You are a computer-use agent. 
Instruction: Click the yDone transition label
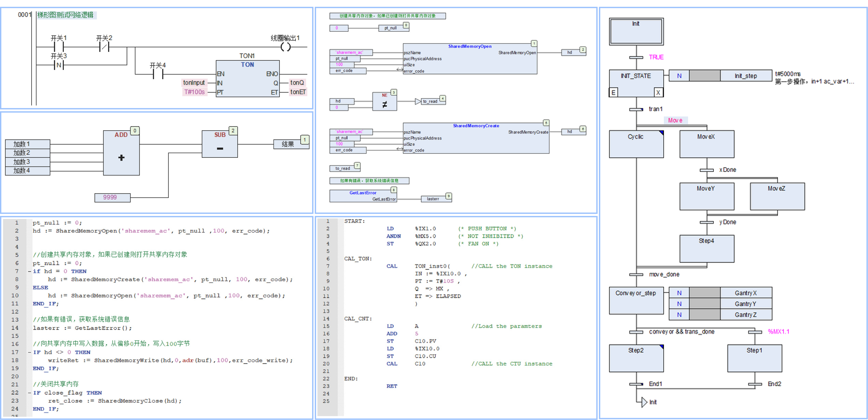[x=728, y=222]
